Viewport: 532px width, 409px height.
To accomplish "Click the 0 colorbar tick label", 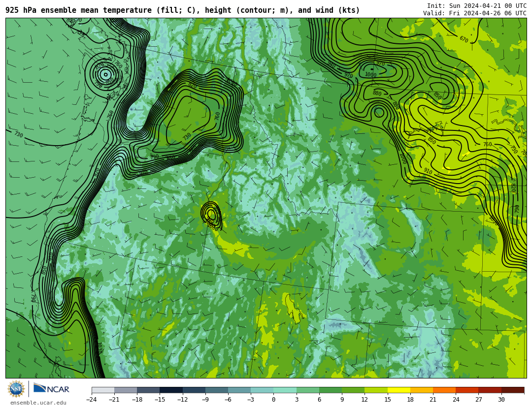I will 273,400.
